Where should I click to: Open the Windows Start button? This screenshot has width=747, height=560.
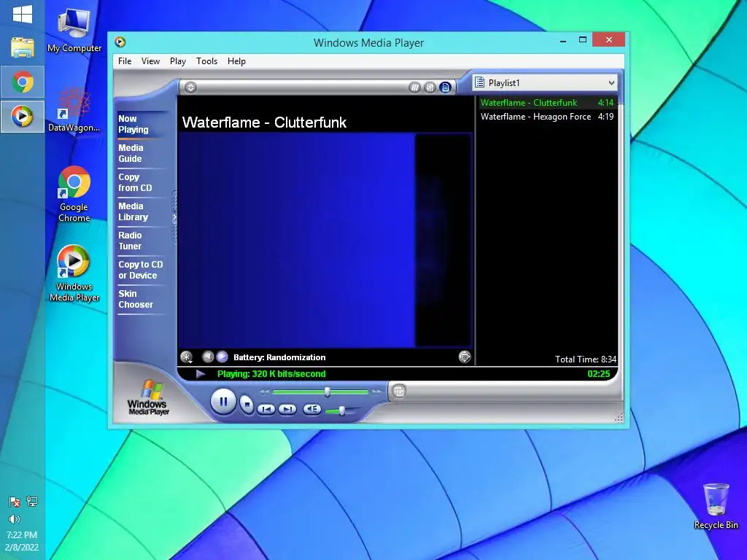click(23, 15)
